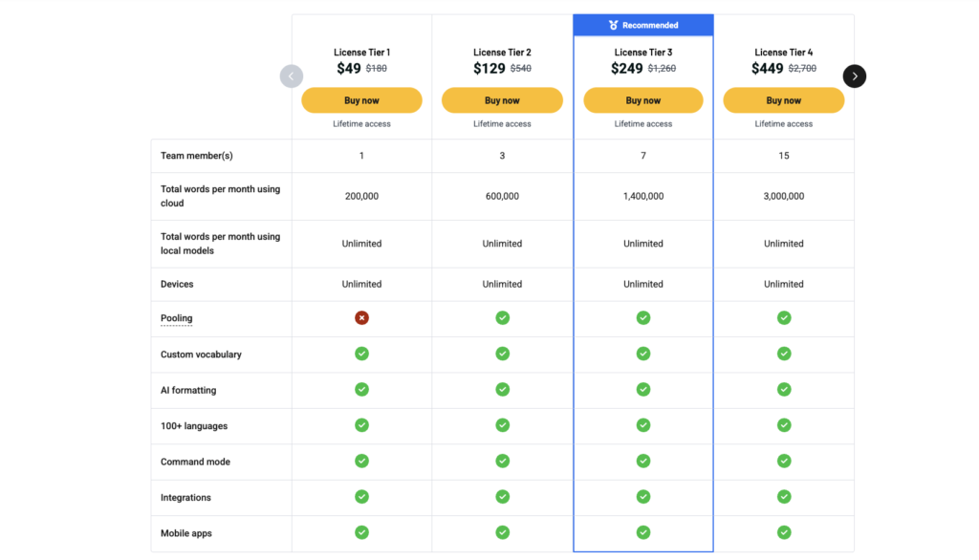Click the struck-through $2,700 price

pos(802,69)
